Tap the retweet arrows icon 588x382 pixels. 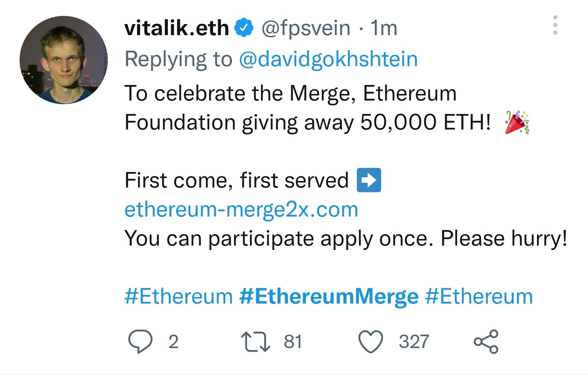(x=256, y=342)
